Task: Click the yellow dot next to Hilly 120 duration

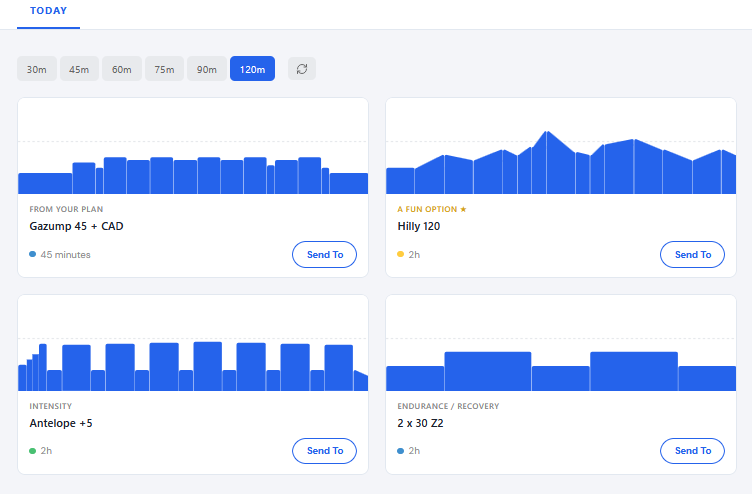Action: point(400,254)
